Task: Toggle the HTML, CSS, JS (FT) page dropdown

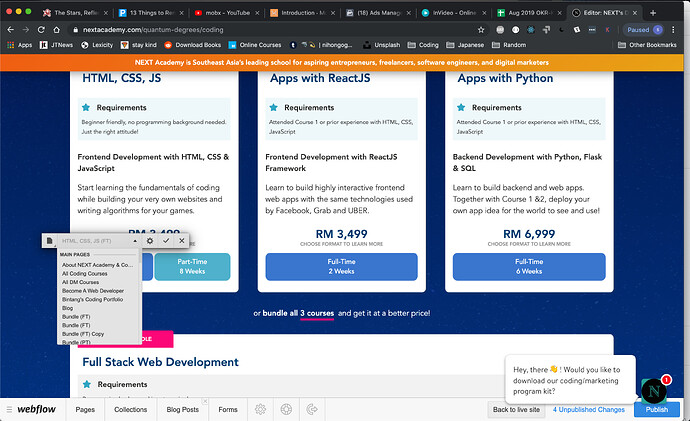Action: click(135, 241)
